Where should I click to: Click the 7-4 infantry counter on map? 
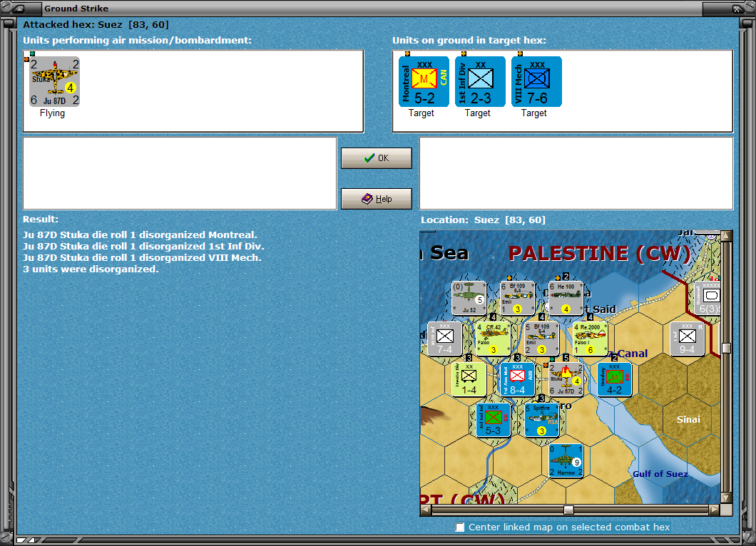[x=444, y=339]
